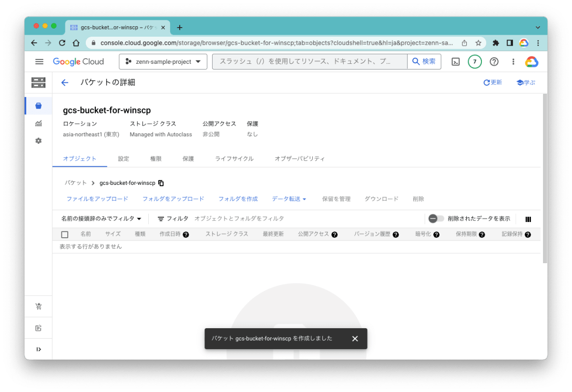Expand the データ転送 dropdown
This screenshot has height=392, width=572.
(x=289, y=199)
